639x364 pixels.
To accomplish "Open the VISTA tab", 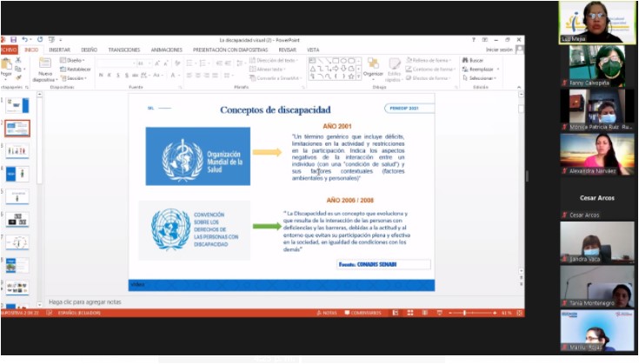I will click(x=313, y=50).
